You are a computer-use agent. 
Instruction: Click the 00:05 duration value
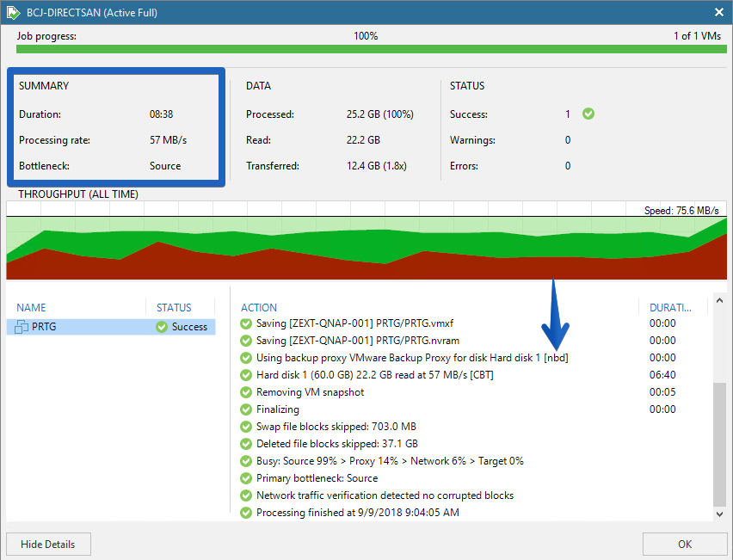(x=662, y=392)
